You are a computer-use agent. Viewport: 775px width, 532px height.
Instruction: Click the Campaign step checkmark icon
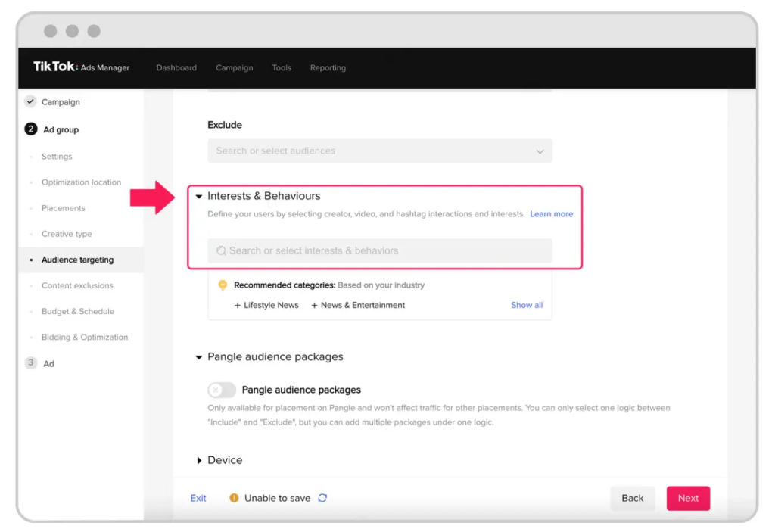point(30,102)
